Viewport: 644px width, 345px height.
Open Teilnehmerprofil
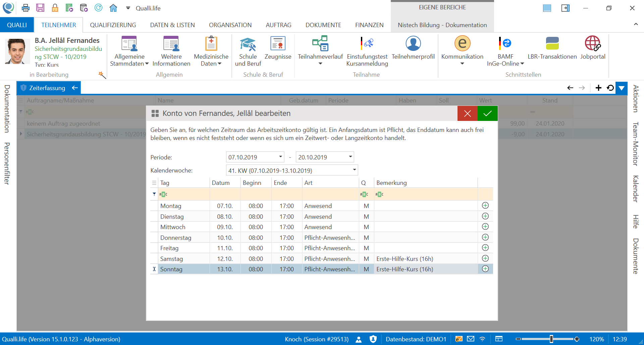413,48
